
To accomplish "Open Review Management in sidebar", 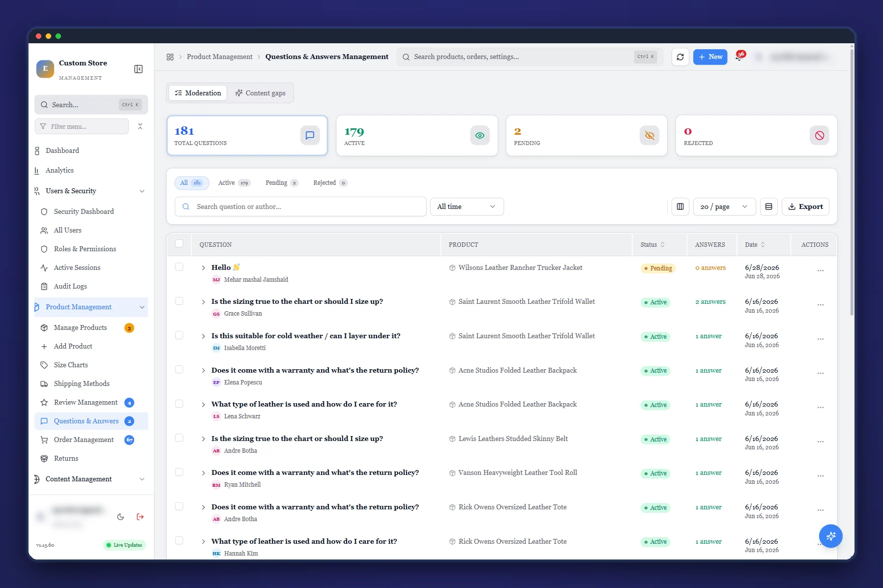I will click(91, 403).
